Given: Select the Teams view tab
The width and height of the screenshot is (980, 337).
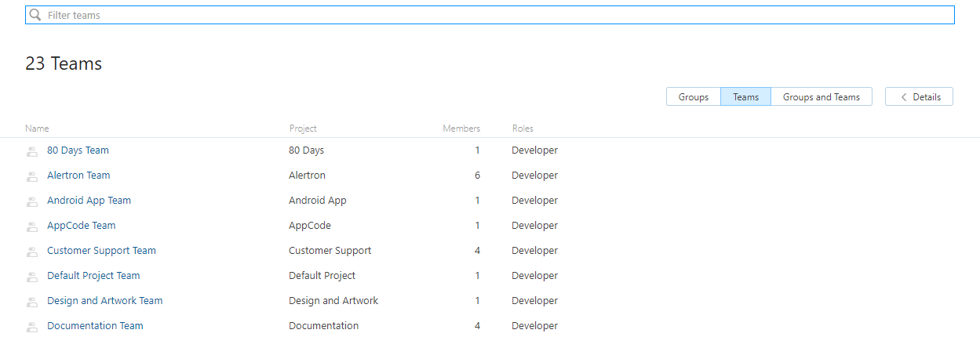Looking at the screenshot, I should coord(745,96).
